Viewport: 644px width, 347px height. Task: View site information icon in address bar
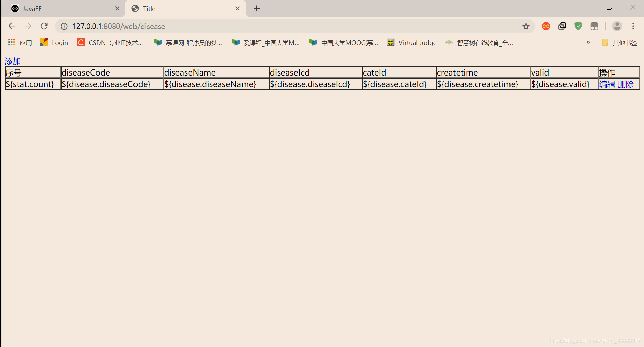tap(64, 26)
